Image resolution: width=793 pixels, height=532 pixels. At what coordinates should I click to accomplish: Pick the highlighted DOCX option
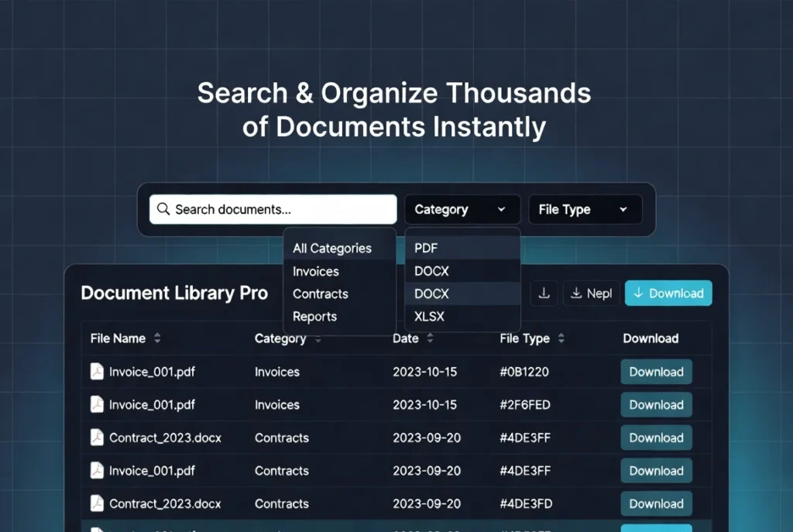[462, 293]
